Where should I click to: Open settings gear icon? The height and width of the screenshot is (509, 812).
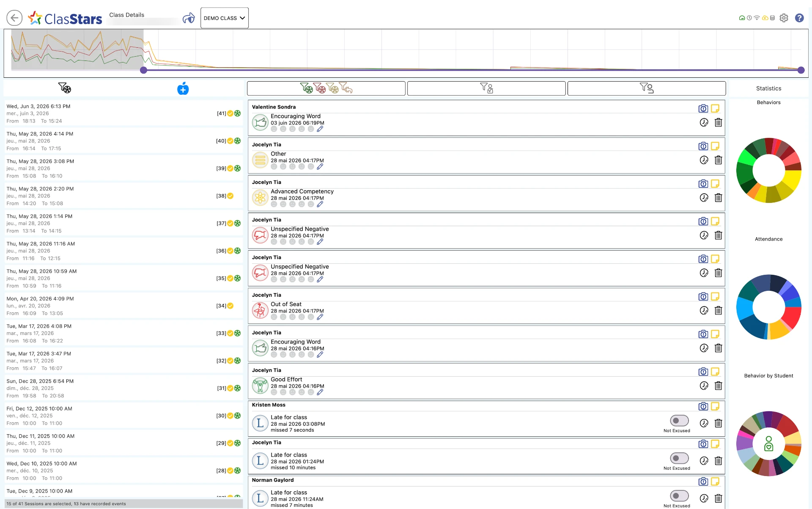click(x=784, y=18)
